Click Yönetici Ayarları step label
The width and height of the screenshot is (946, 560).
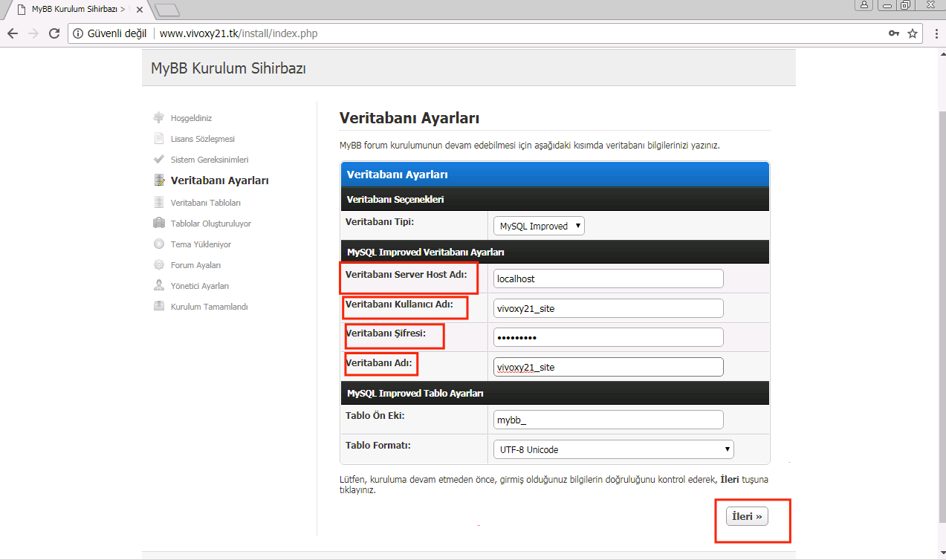200,286
